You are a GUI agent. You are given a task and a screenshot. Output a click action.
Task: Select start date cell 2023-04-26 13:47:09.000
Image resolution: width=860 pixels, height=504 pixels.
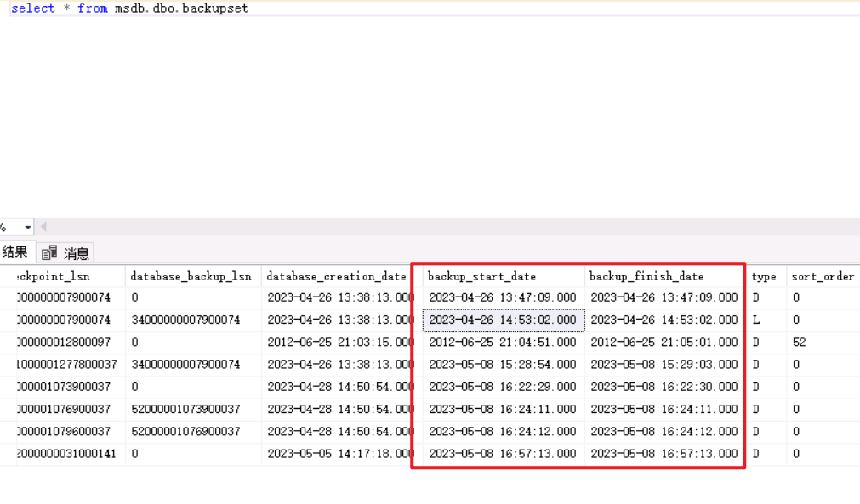(504, 297)
